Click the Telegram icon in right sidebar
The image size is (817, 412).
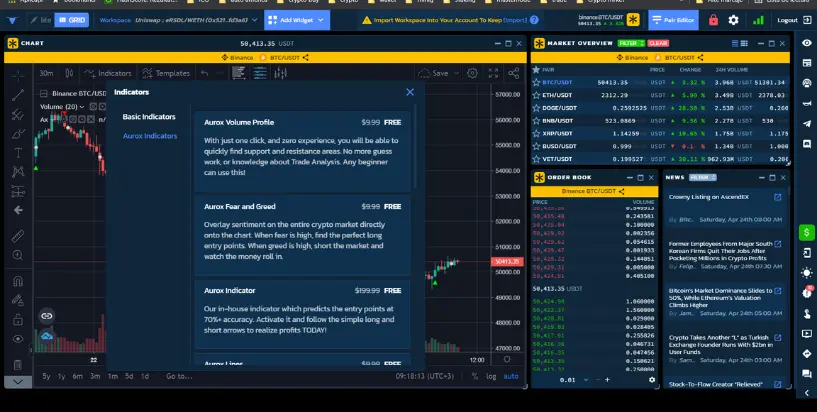click(x=807, y=123)
